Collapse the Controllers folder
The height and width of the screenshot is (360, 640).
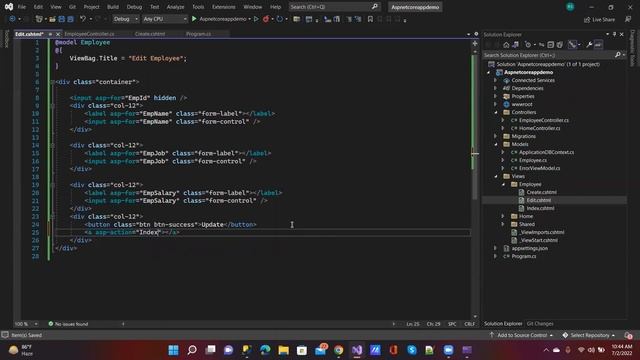[496, 112]
